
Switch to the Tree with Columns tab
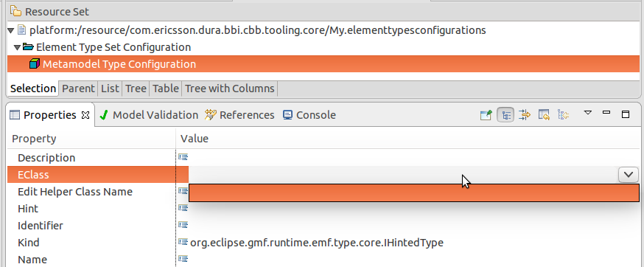(x=230, y=89)
